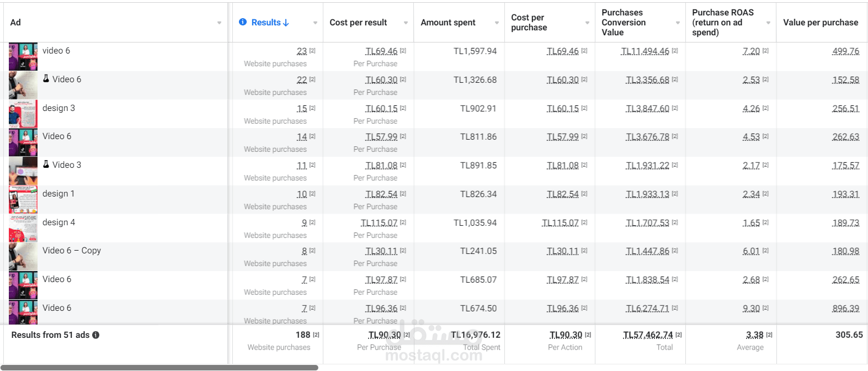Open the Cost per result column dropdown
868x371 pixels.
point(406,23)
